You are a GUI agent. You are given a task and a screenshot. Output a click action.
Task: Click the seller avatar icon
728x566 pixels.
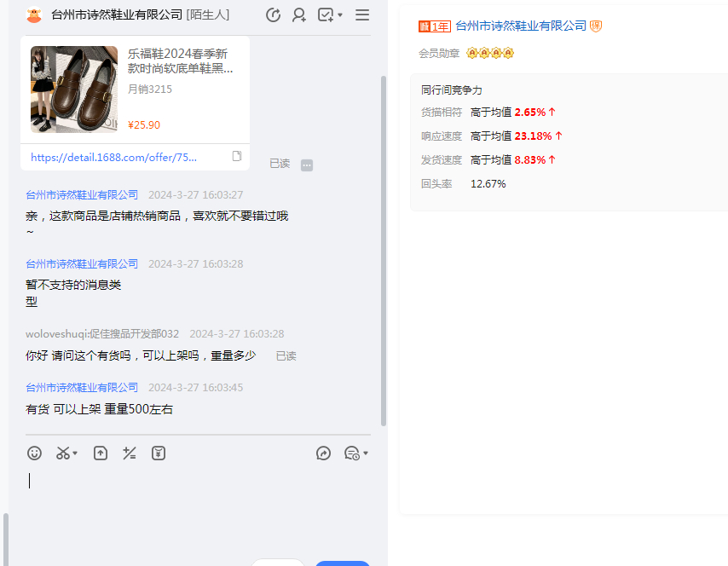[x=34, y=15]
